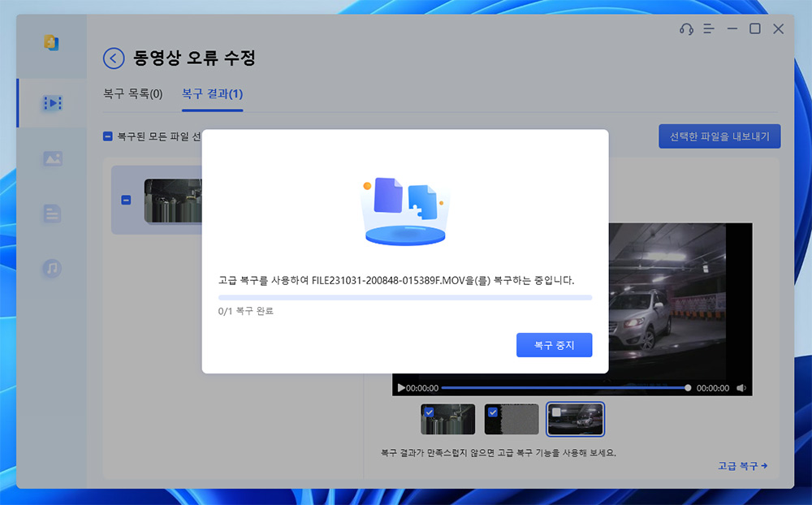Click the video file thumbnail in list
Screen dimensions: 812x505
pyautogui.click(x=173, y=201)
